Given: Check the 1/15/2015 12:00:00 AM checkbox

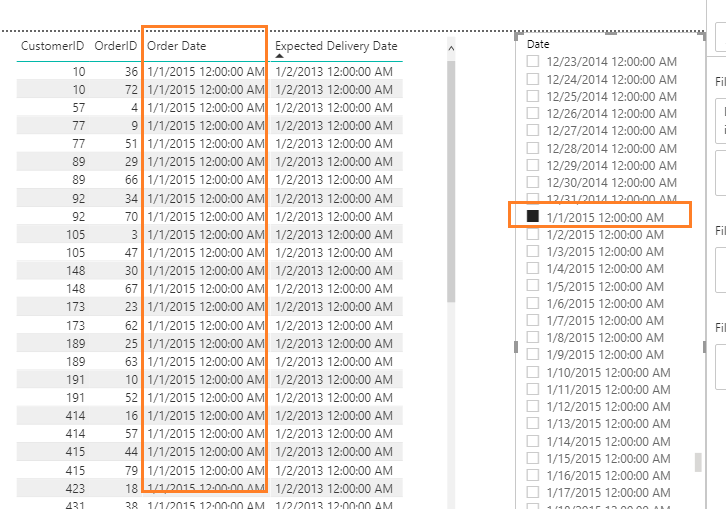Looking at the screenshot, I should pyautogui.click(x=532, y=458).
